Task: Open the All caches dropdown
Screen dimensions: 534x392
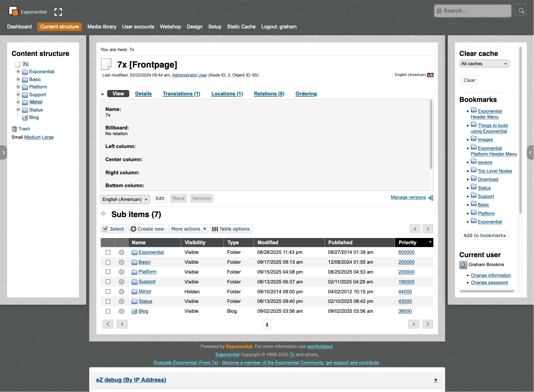Action: 484,64
